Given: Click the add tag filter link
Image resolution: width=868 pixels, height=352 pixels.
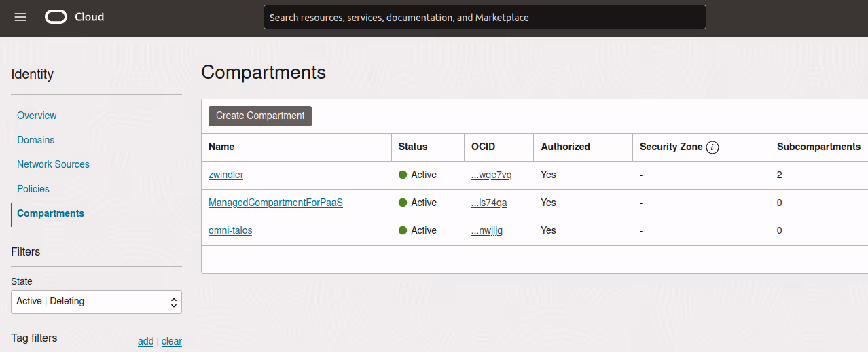Looking at the screenshot, I should (x=145, y=341).
